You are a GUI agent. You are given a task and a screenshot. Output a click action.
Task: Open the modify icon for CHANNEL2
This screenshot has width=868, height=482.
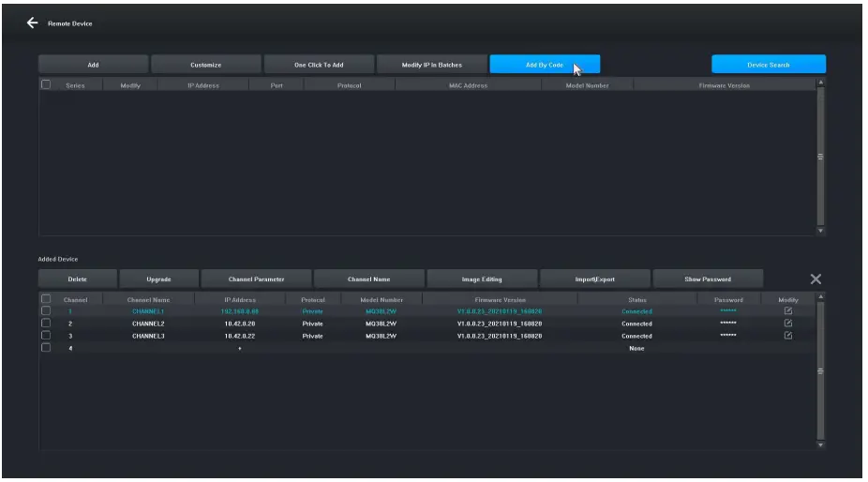pos(787,323)
